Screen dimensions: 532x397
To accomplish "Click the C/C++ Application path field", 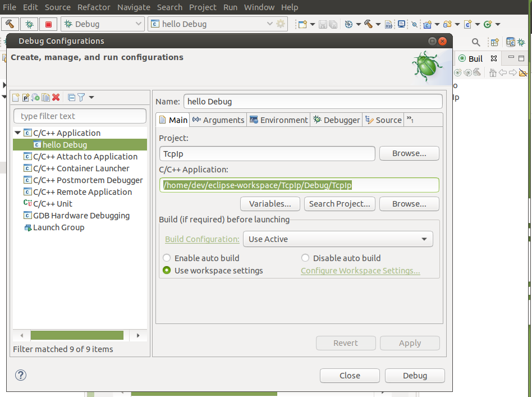I will [x=299, y=185].
